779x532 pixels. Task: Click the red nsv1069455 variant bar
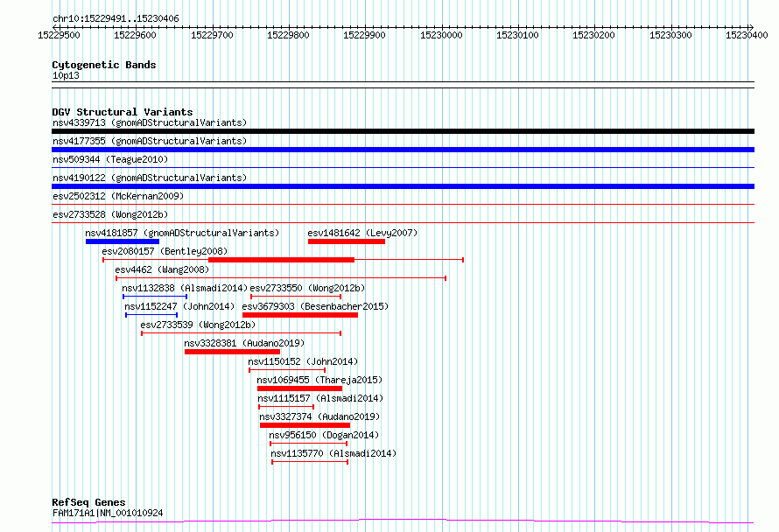click(299, 388)
